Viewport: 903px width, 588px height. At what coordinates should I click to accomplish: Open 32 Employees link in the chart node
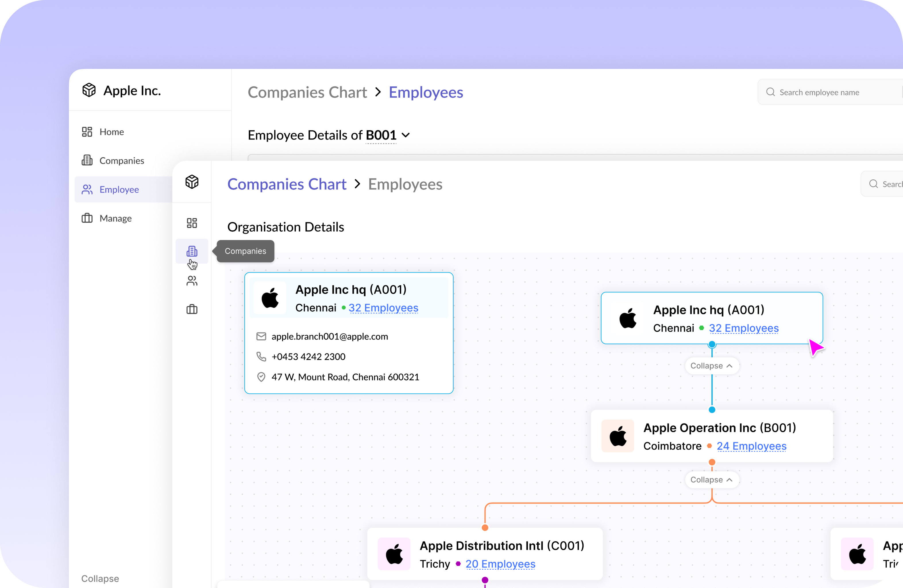744,328
